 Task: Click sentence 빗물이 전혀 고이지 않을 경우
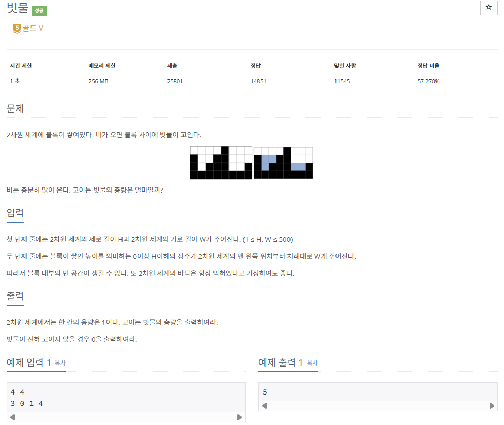[x=72, y=339]
